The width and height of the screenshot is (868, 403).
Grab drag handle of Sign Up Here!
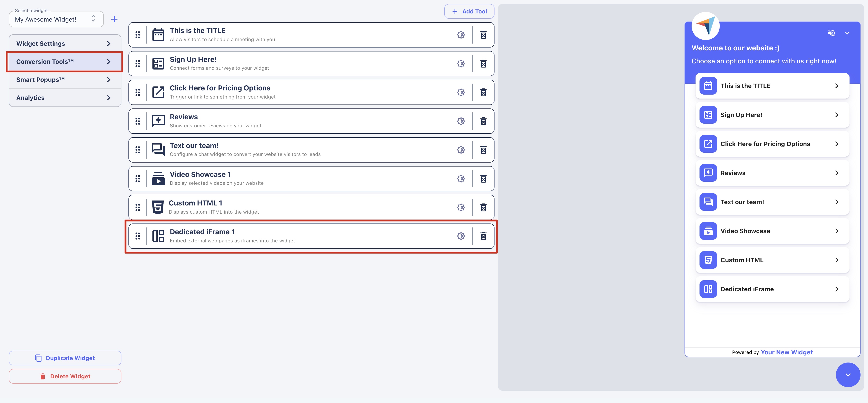[137, 63]
